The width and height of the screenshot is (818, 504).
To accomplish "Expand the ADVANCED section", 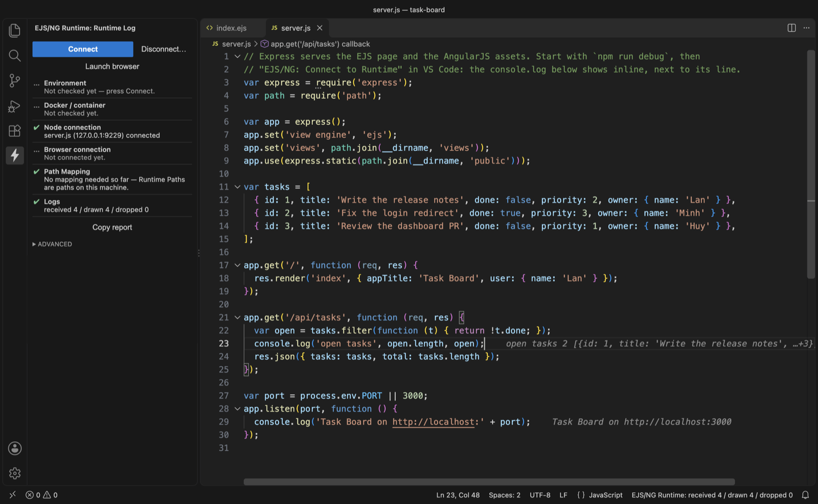I will click(52, 244).
